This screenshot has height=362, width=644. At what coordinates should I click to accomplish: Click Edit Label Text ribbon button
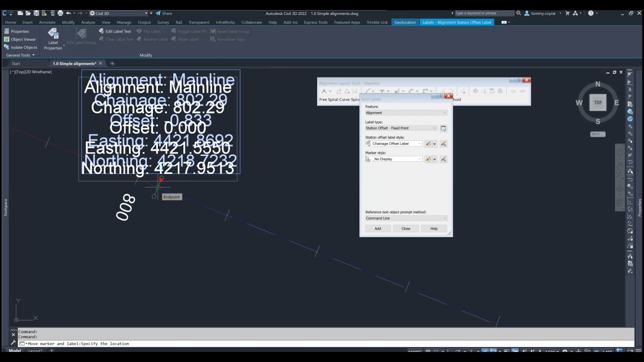115,31
